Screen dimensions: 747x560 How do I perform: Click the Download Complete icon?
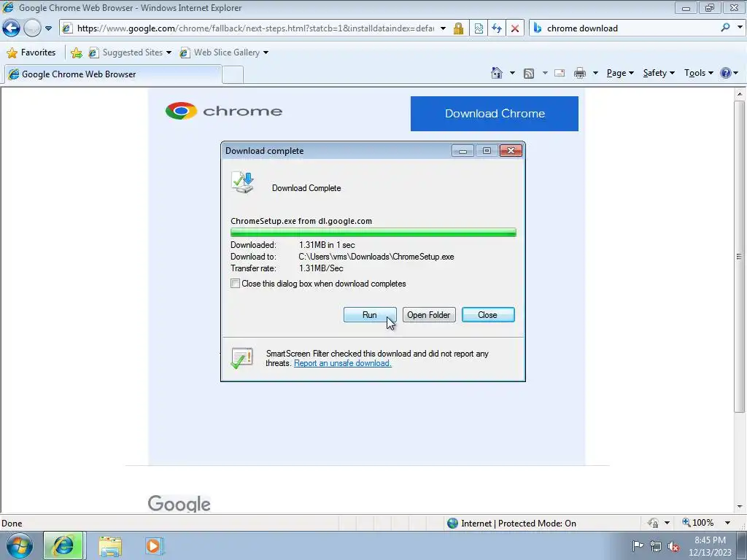point(243,182)
